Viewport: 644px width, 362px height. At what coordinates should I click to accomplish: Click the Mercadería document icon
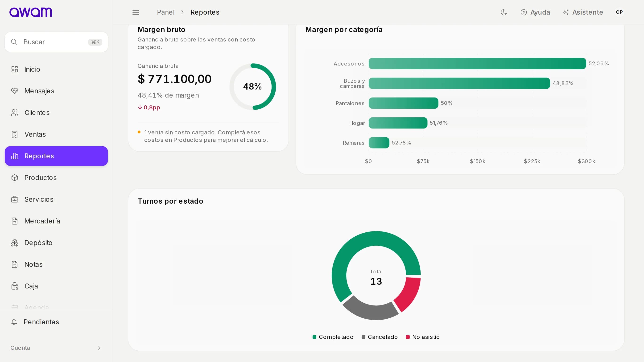(15, 221)
